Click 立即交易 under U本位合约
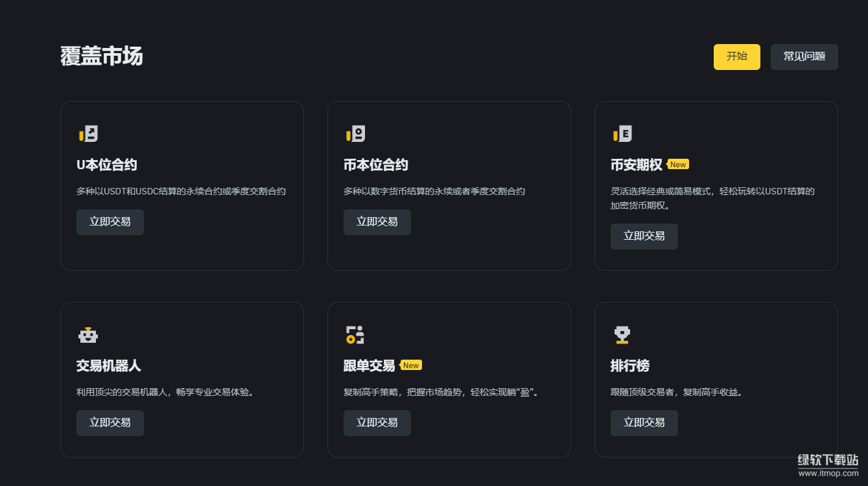The width and height of the screenshot is (868, 486). click(110, 222)
